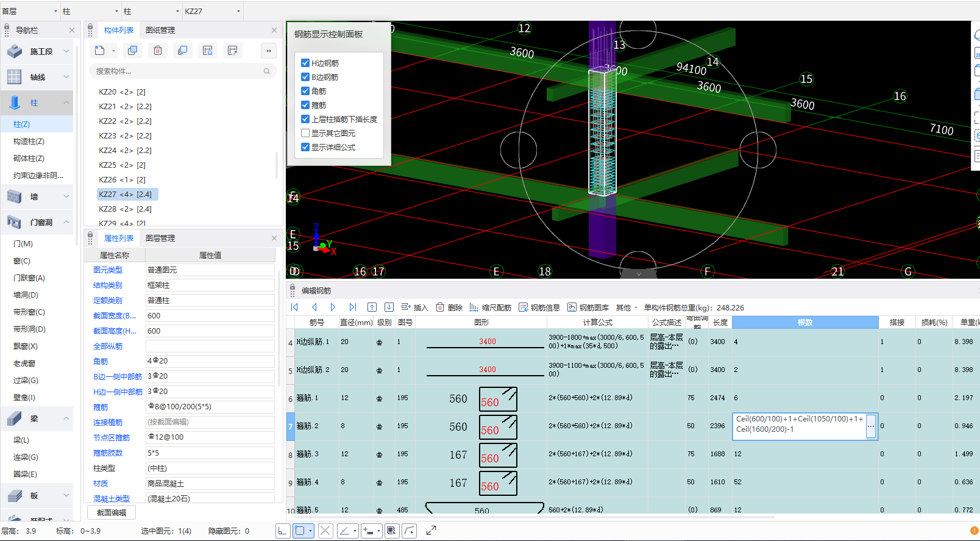This screenshot has height=541, width=980.
Task: Click the new component icon
Action: tap(100, 51)
